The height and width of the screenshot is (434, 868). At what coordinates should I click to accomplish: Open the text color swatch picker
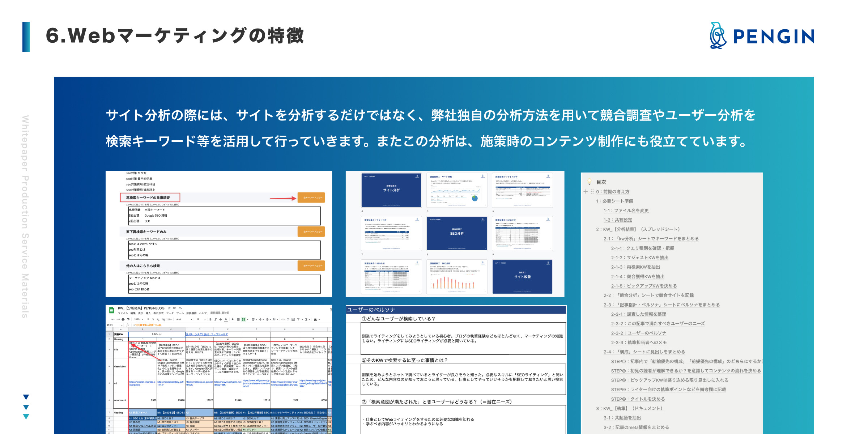(x=226, y=319)
